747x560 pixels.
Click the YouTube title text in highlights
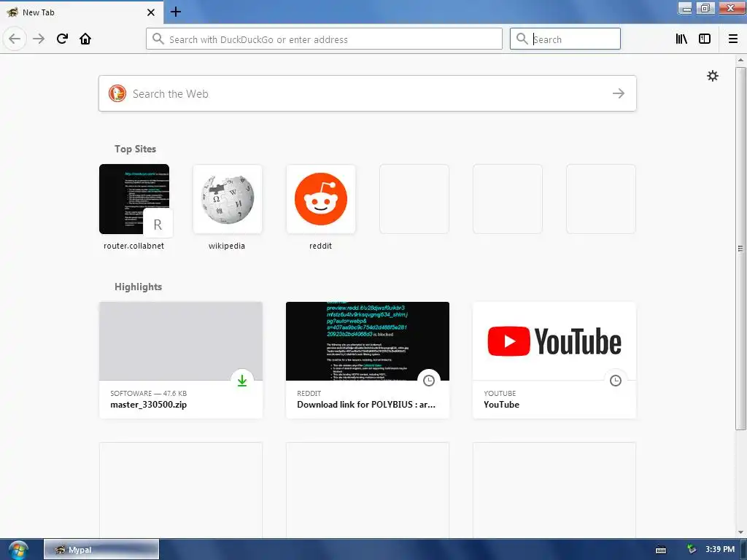pos(501,404)
